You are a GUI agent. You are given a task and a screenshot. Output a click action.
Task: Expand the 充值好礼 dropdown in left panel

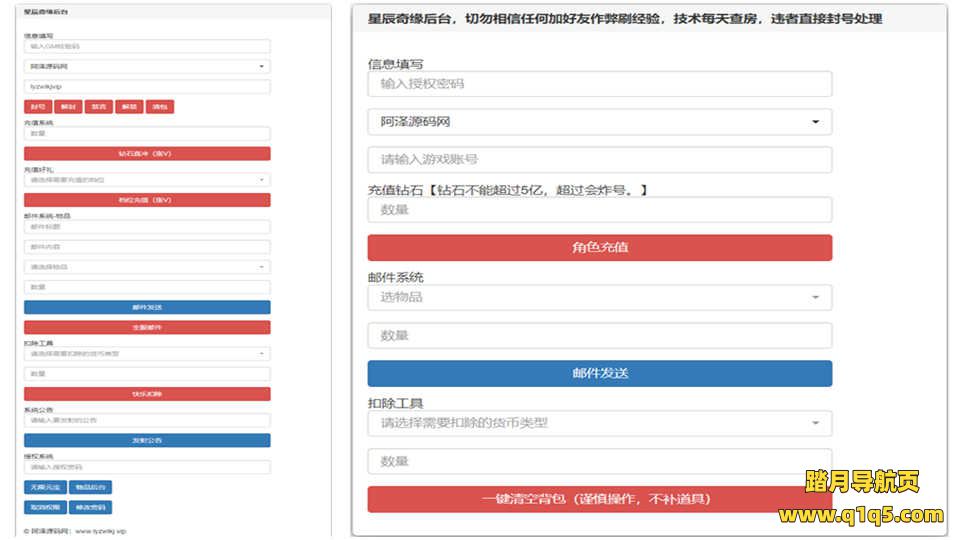147,180
